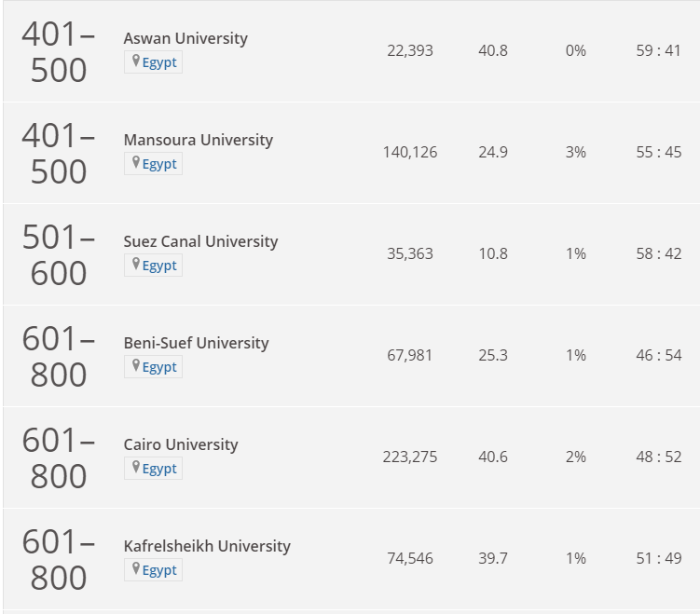Screen dimensions: 700x614
Task: Open the Cairo University link
Action: click(181, 444)
